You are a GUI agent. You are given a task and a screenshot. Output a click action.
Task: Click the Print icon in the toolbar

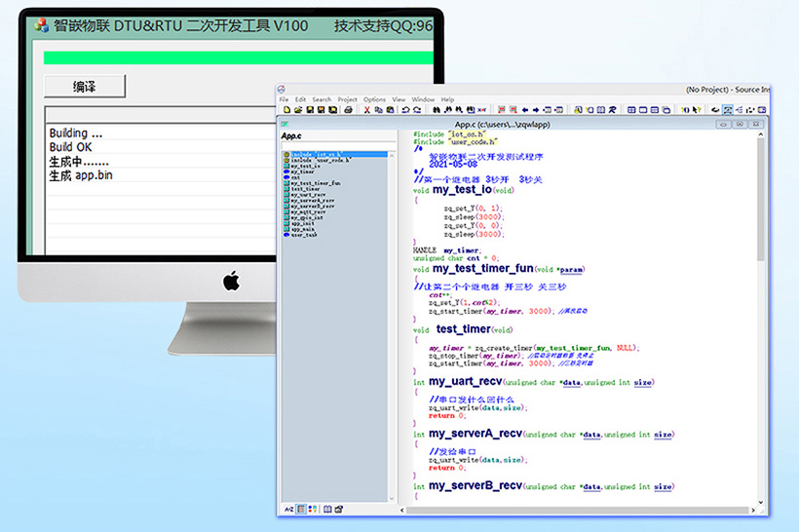click(347, 110)
